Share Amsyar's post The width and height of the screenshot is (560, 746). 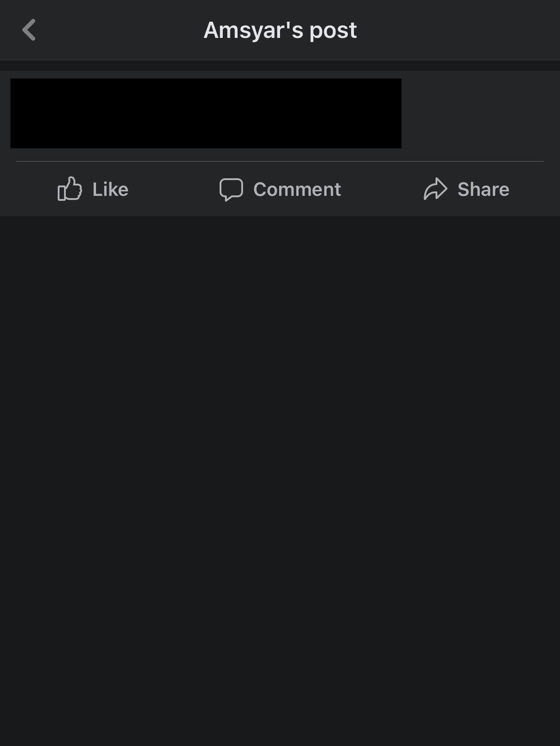point(466,189)
